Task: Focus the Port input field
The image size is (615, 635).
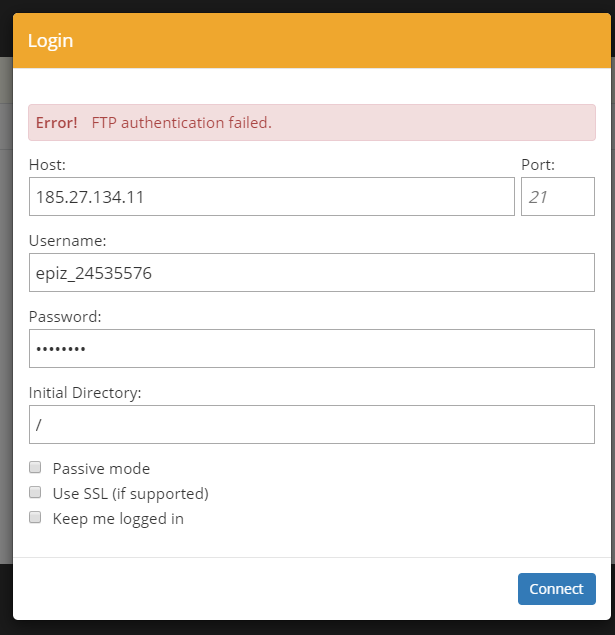Action: [558, 196]
